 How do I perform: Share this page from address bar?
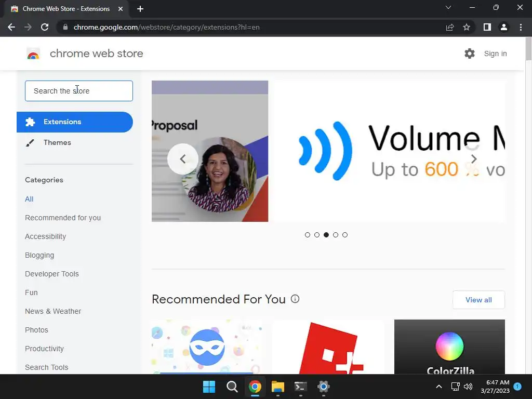coord(450,27)
